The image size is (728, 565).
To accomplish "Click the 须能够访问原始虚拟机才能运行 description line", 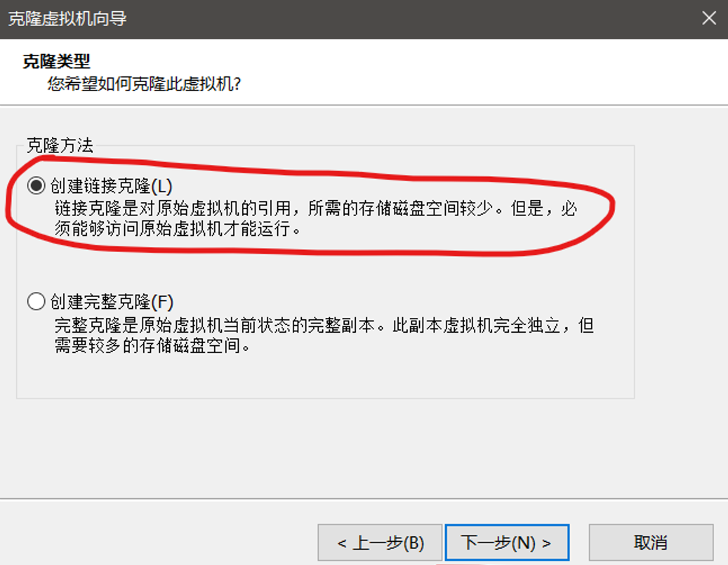I will [178, 228].
